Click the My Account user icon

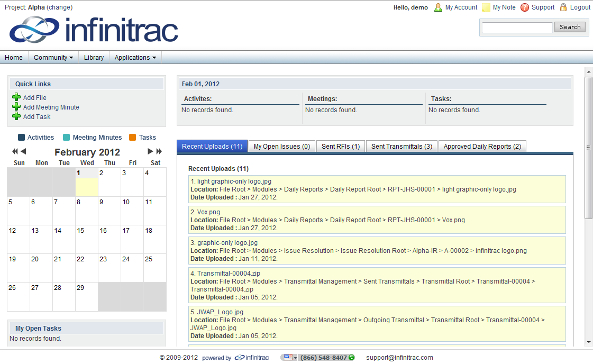(438, 7)
